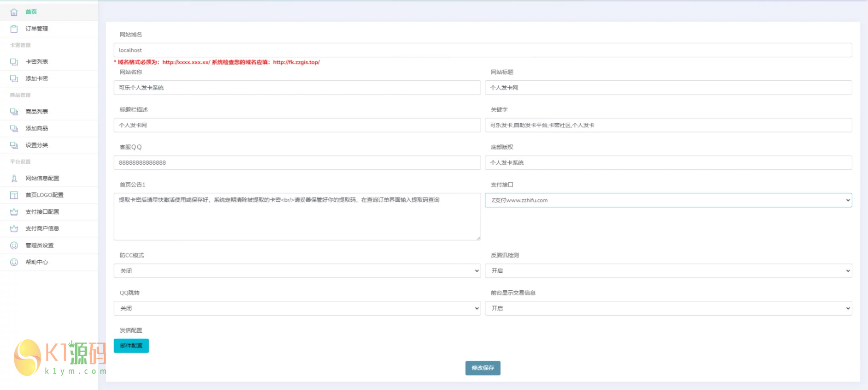Expand the 防CC模式 dropdown
Screen dimensions: 868x390
click(x=297, y=271)
